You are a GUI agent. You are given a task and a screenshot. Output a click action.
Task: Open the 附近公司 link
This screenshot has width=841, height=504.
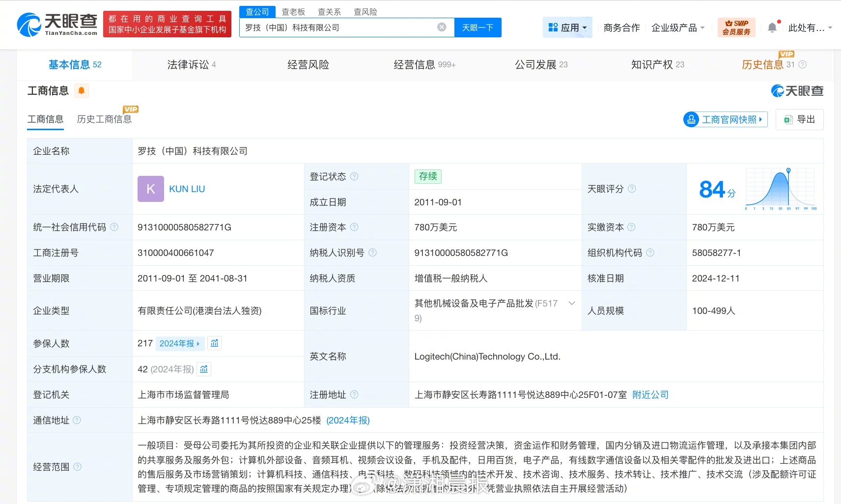tap(651, 394)
